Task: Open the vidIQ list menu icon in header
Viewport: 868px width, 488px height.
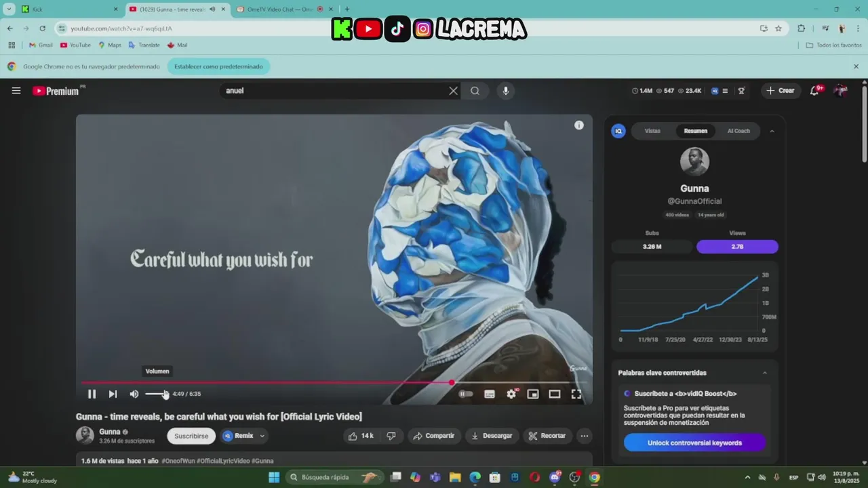Action: pyautogui.click(x=725, y=91)
